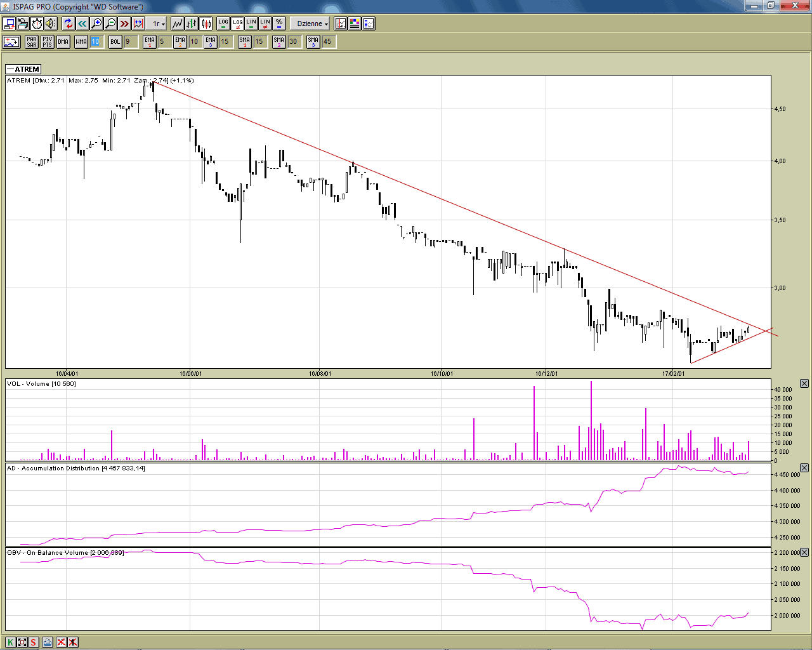812x650 pixels.
Task: Click the percent scale button
Action: coord(279,23)
